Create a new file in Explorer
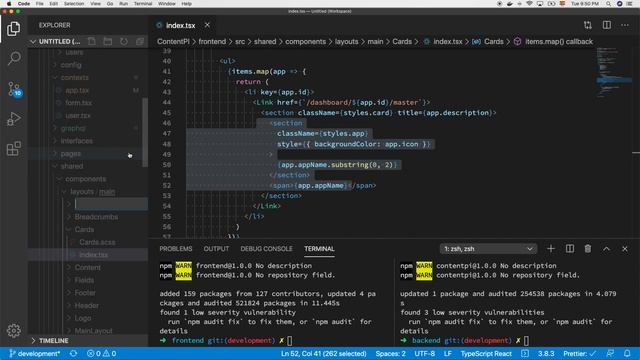The width and height of the screenshot is (640, 360). [92, 41]
